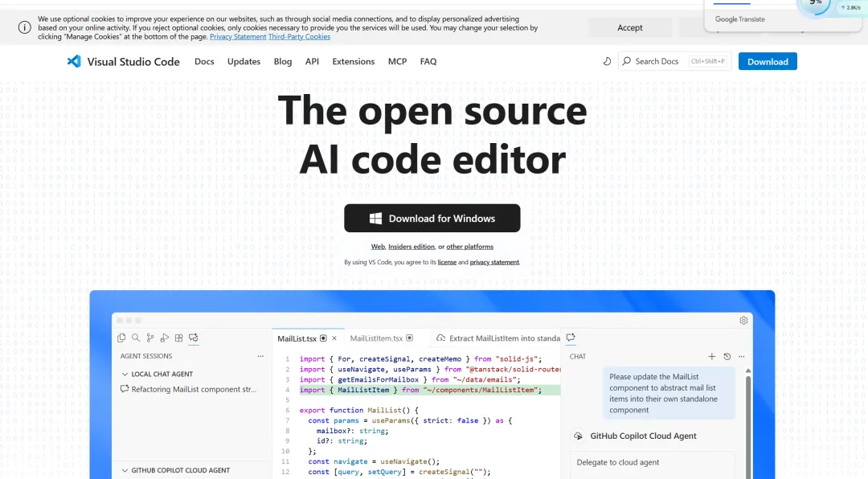This screenshot has width=868, height=479.
Task: Go to the Blog page
Action: [x=283, y=61]
